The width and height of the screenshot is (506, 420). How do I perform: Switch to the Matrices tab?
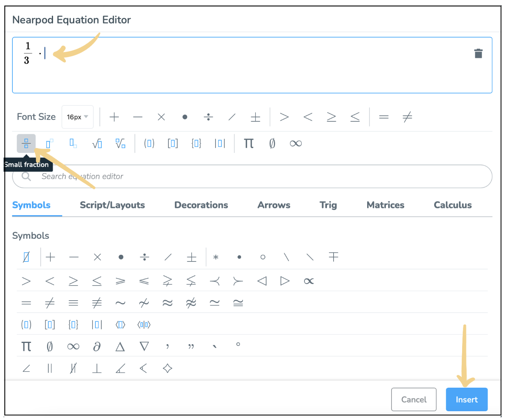tap(385, 205)
